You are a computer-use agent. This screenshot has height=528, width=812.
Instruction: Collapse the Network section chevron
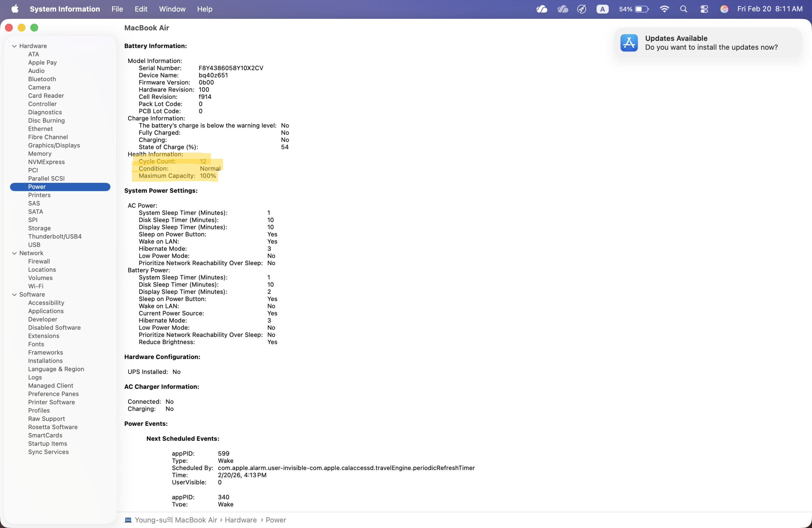click(x=14, y=253)
